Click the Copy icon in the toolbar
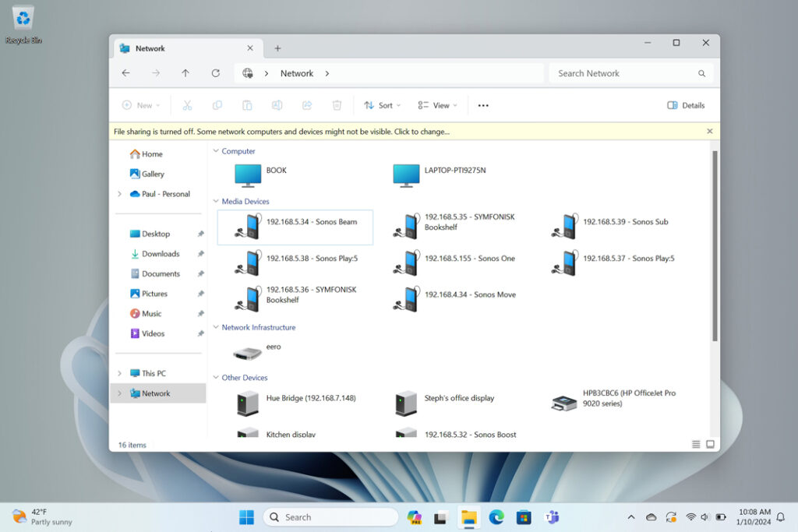The width and height of the screenshot is (798, 532). (x=217, y=104)
